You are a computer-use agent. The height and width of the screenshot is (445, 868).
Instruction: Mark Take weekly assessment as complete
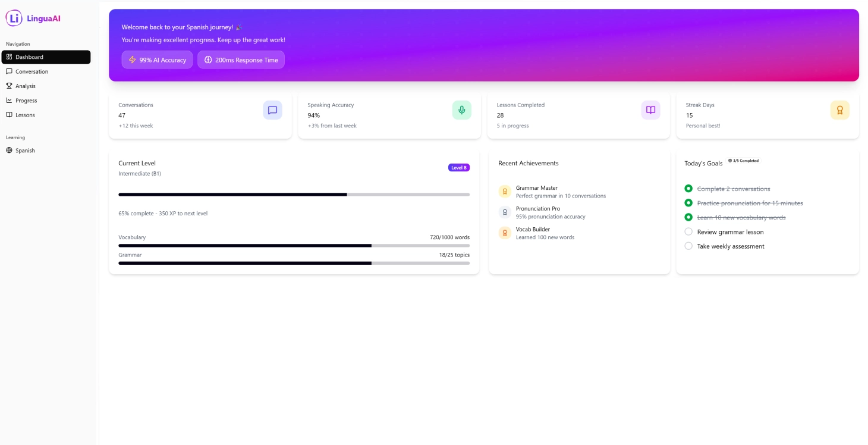click(x=688, y=246)
